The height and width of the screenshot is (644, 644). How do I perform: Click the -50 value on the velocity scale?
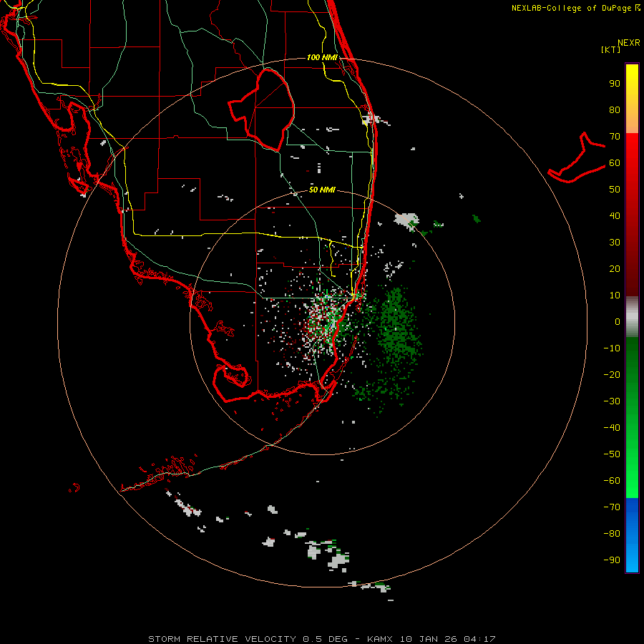point(612,454)
